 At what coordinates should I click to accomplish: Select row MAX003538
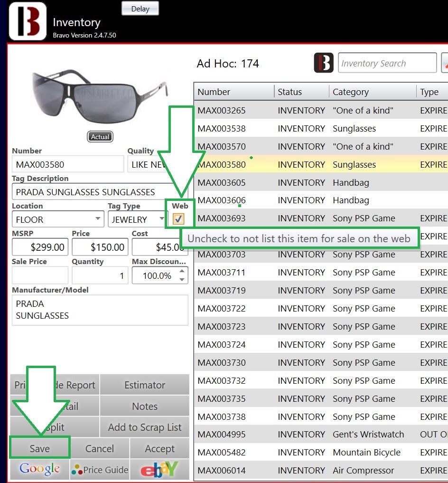point(321,128)
